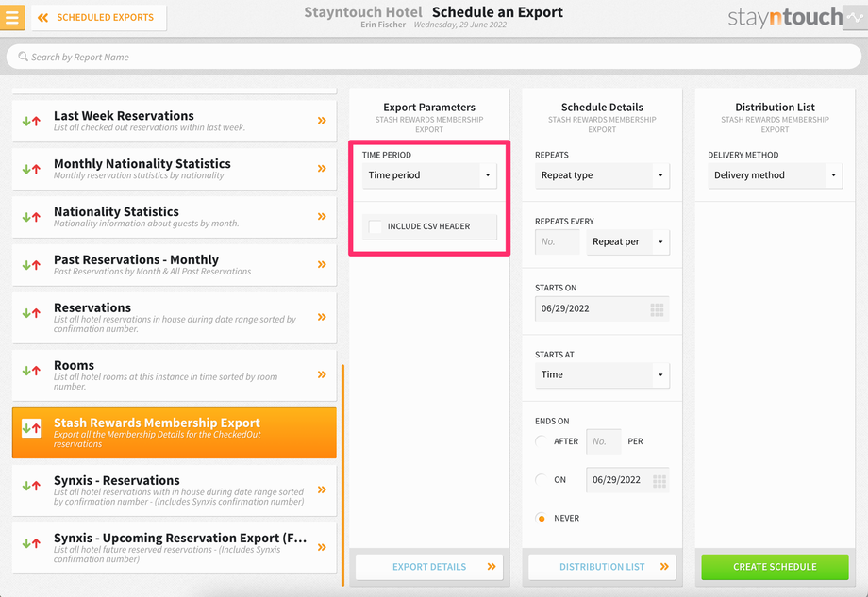
Task: Select the Ends On date radio button
Action: point(541,480)
